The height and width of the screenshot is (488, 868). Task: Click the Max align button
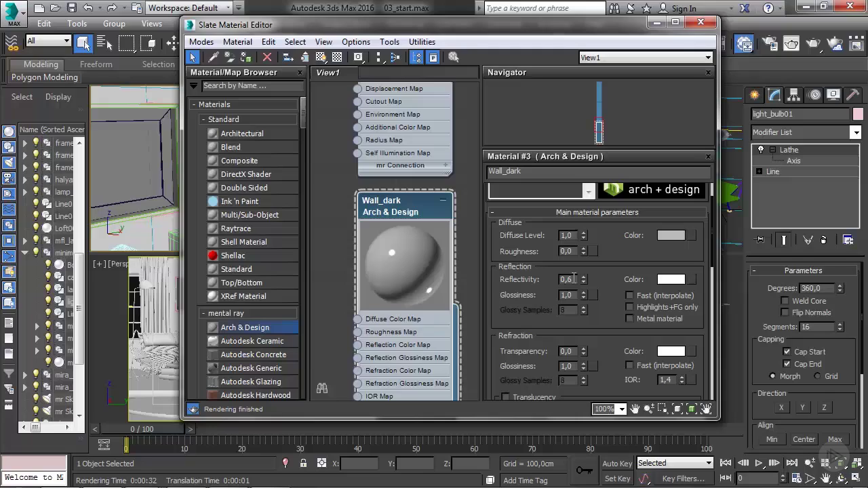click(x=835, y=439)
